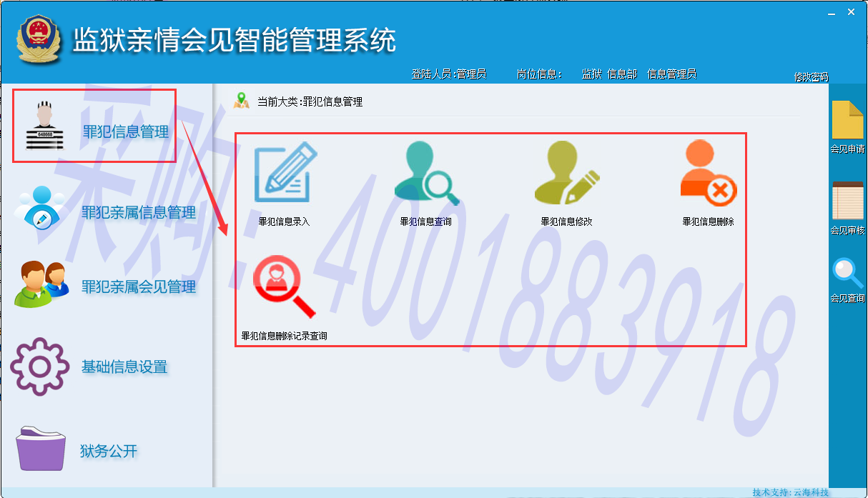Click the 修改密码 link

tap(811, 77)
